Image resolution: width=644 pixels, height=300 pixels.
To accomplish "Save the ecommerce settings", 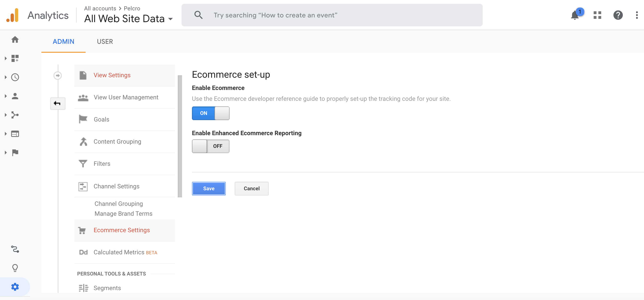I will click(x=208, y=188).
